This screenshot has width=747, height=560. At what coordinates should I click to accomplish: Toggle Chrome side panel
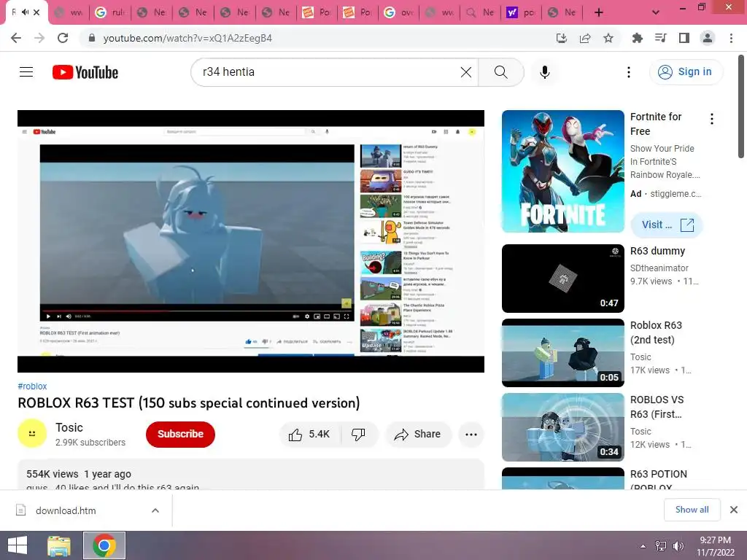point(684,38)
